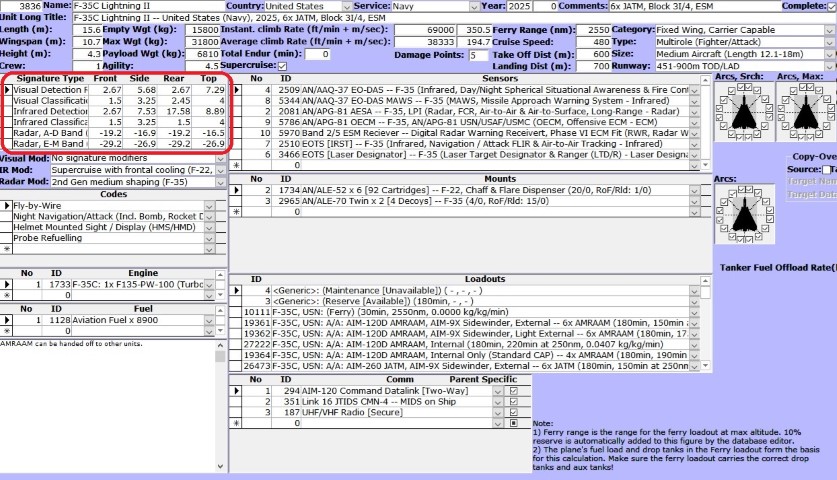Open the Radar Mod dropdown
The width and height of the screenshot is (837, 480).
(x=220, y=182)
